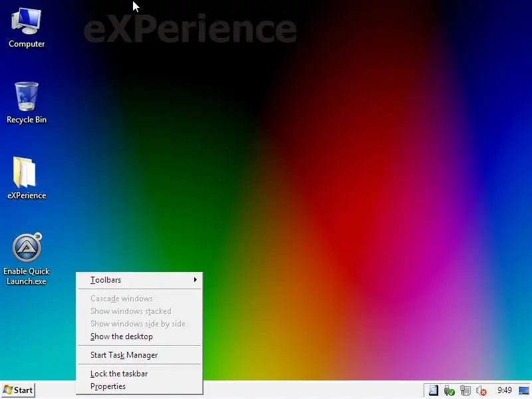
Task: Click the Show Desktop icon beside clock
Action: 524,390
